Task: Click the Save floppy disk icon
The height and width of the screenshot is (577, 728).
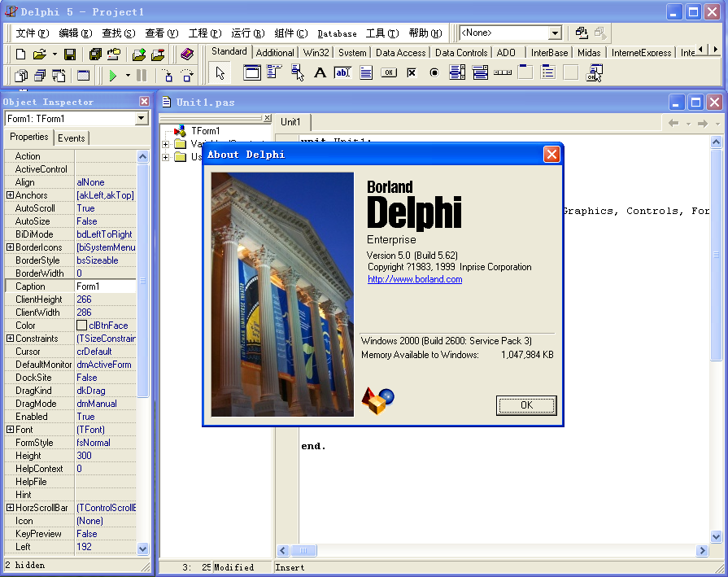Action: point(70,55)
